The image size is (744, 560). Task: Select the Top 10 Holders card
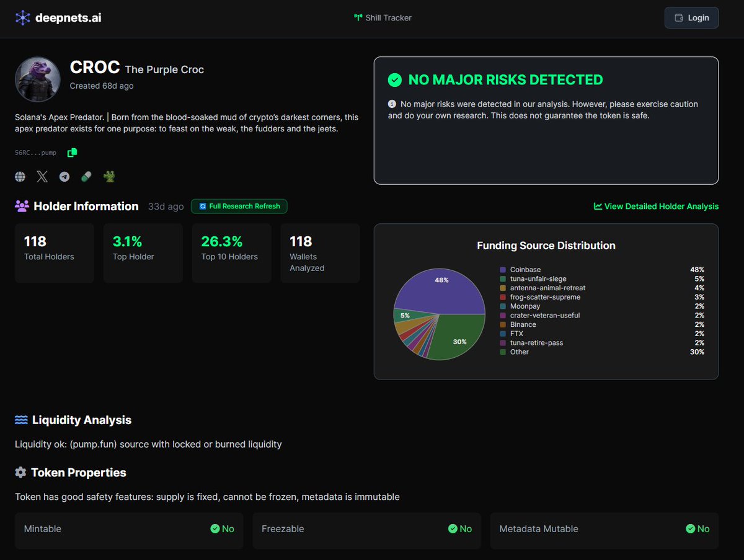pyautogui.click(x=232, y=253)
